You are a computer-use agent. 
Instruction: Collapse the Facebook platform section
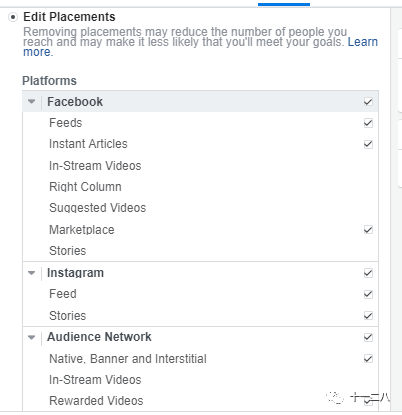coord(32,102)
